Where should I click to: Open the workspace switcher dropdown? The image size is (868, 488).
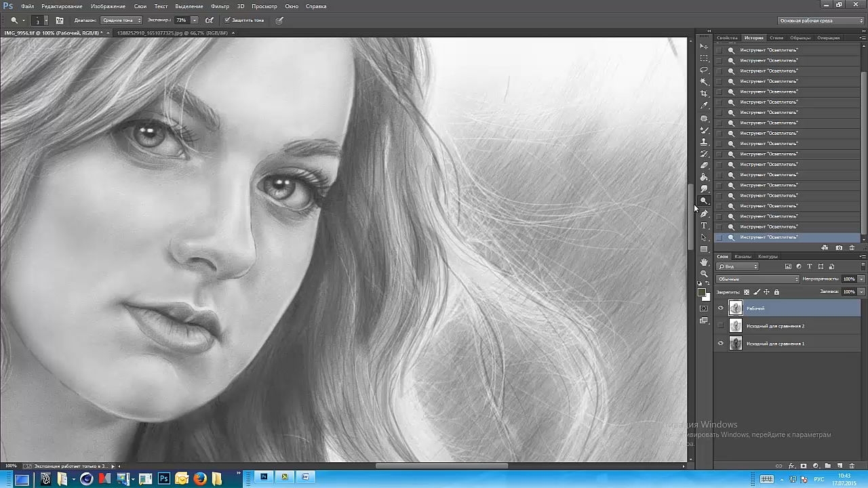tap(821, 20)
